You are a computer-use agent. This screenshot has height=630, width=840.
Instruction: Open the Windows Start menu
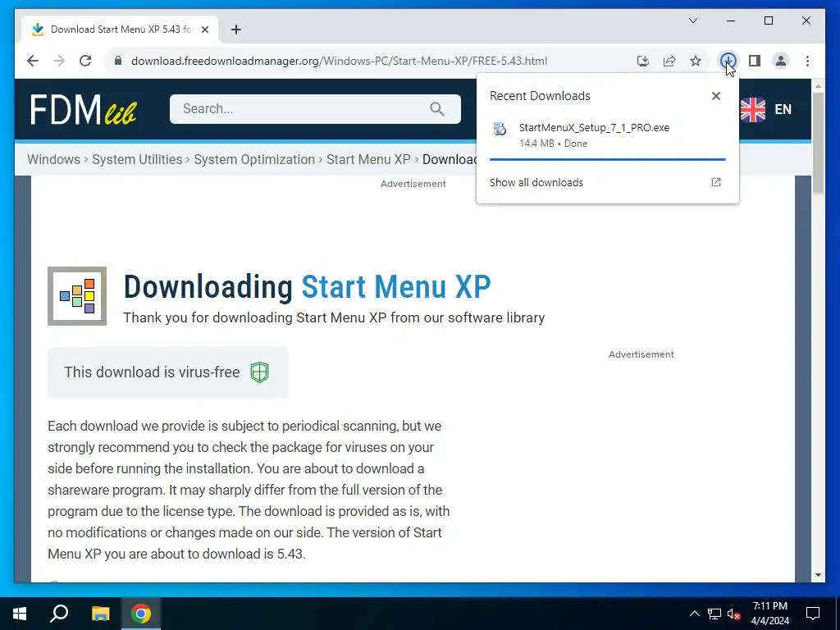[x=20, y=614]
